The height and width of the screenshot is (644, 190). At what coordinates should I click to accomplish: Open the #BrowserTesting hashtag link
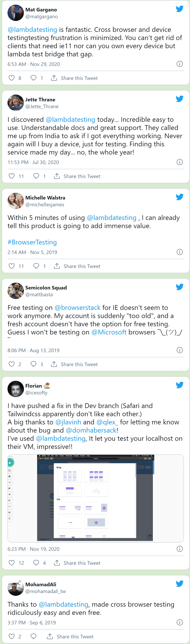click(32, 242)
